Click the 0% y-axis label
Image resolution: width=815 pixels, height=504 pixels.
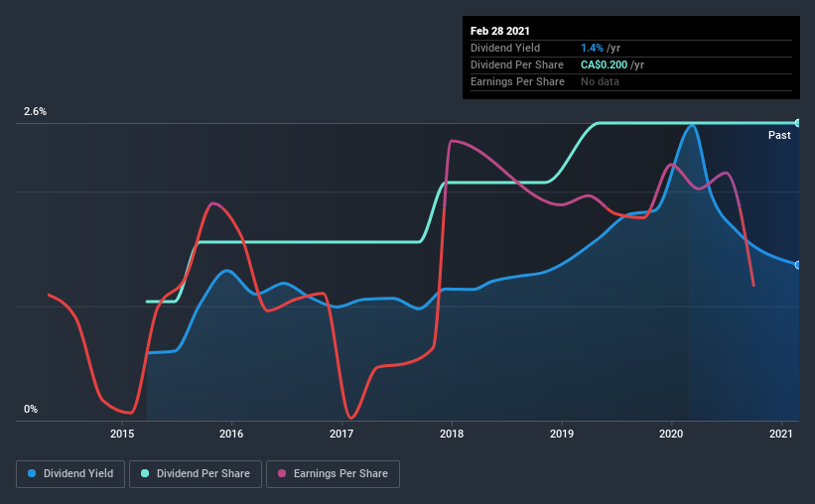click(31, 410)
